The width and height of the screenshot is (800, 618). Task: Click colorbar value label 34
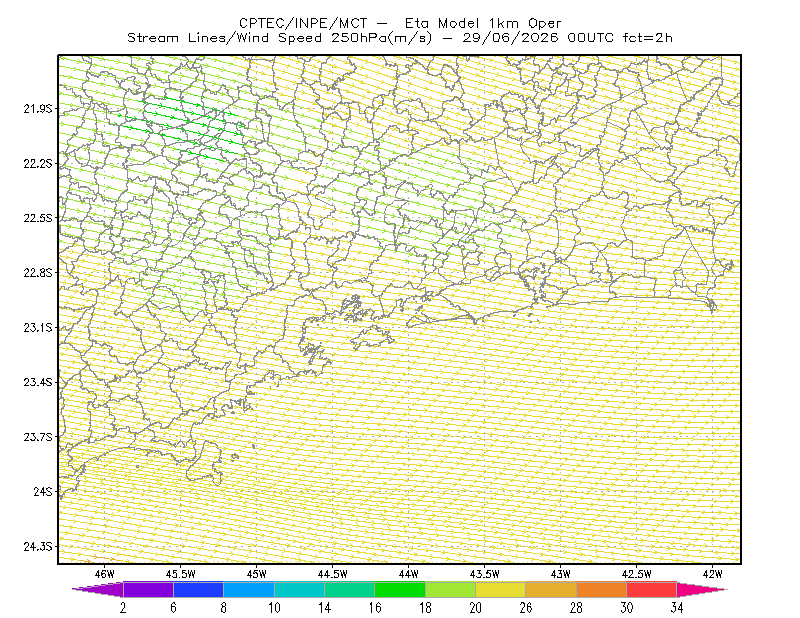[677, 608]
